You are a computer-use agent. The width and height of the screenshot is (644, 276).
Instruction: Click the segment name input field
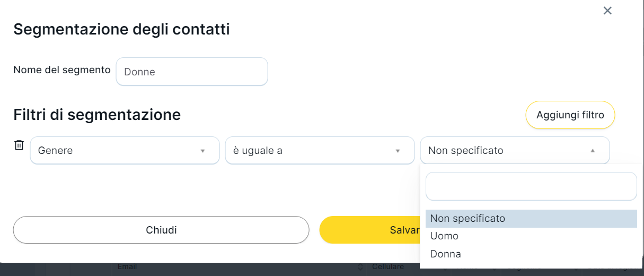click(x=192, y=72)
